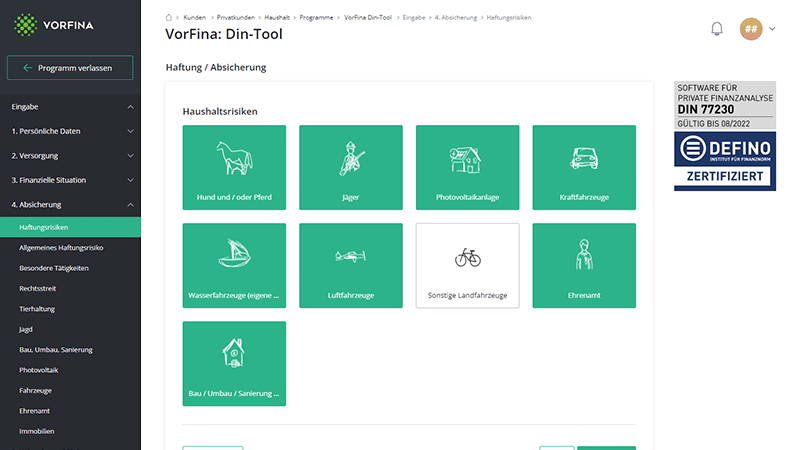
Task: Toggle the Bau / Umbau / Sanierung label
Action: pos(234,393)
